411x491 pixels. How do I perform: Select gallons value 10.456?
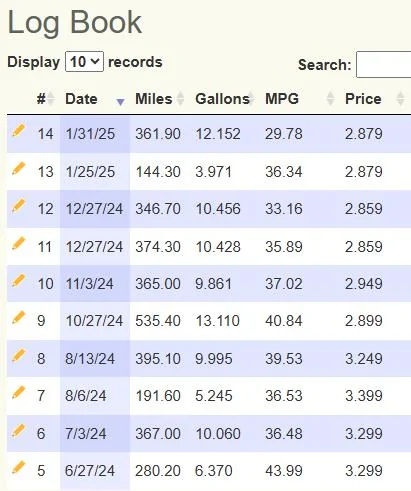[218, 209]
